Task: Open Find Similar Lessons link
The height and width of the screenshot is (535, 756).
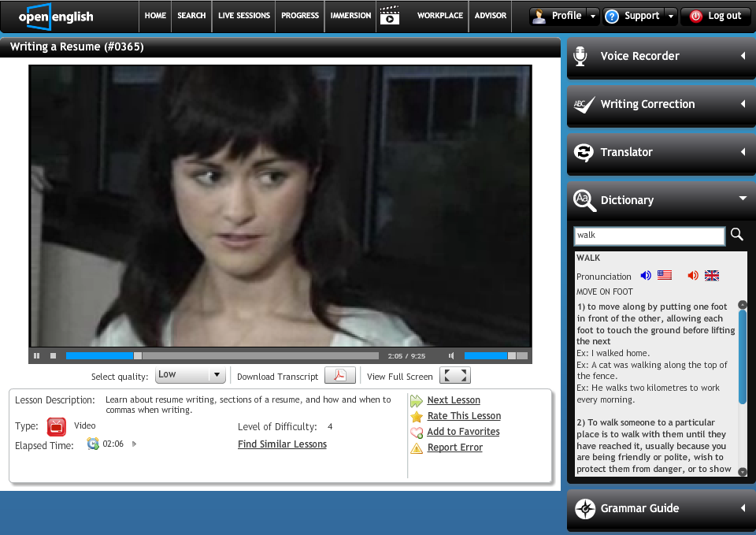Action: click(x=282, y=444)
